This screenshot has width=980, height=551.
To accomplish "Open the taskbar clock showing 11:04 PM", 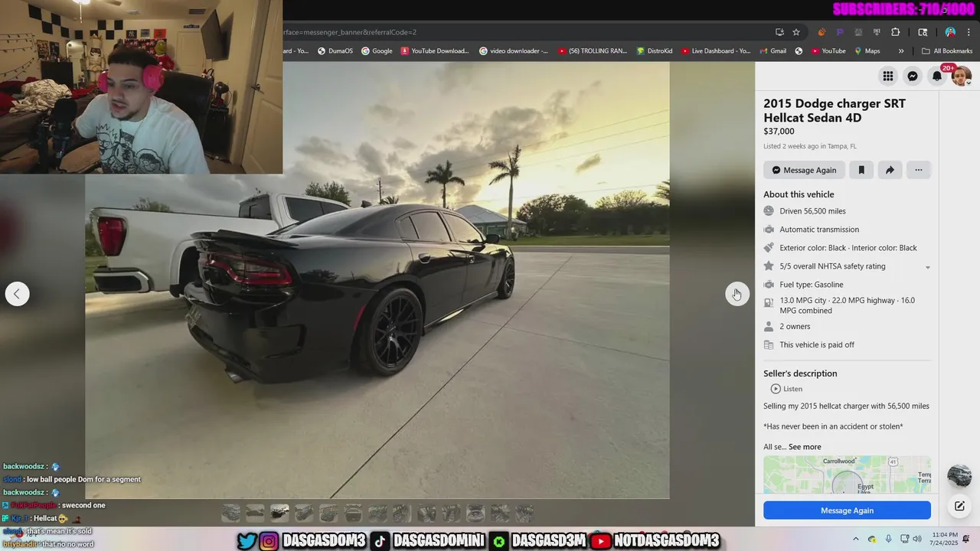I will (x=946, y=539).
